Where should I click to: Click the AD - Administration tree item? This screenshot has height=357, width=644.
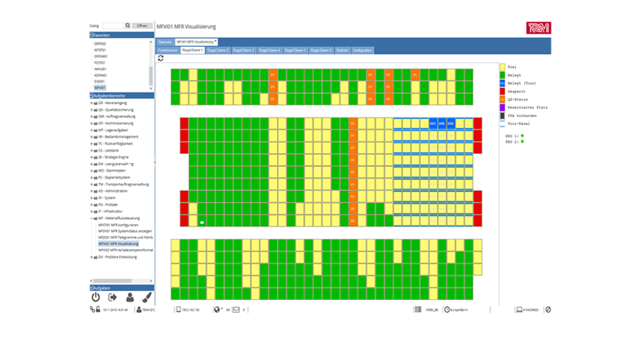click(x=113, y=191)
